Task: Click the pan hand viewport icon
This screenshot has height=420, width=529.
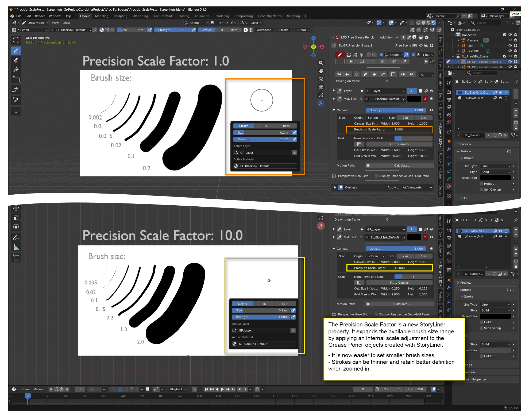Action: (321, 71)
